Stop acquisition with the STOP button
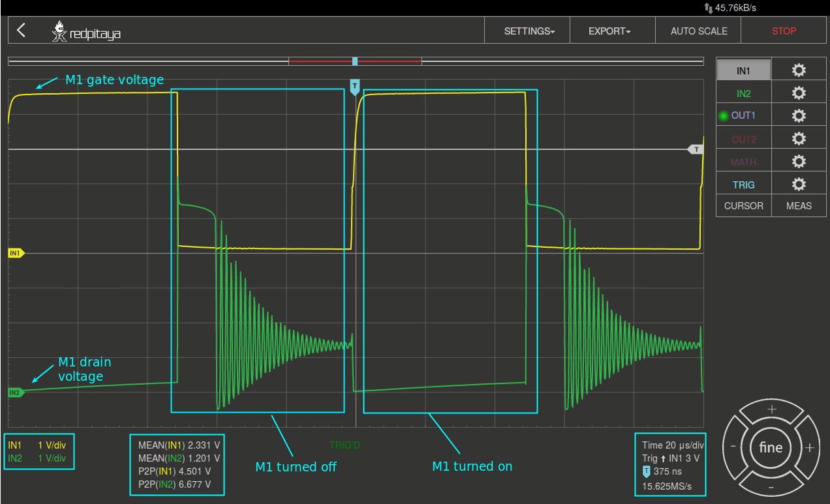The image size is (830, 504). click(x=784, y=31)
